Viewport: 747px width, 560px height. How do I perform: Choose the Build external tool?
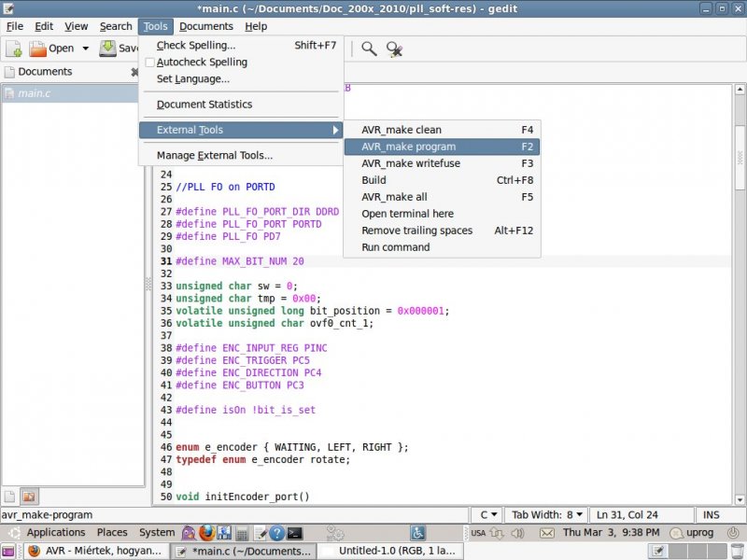442,180
